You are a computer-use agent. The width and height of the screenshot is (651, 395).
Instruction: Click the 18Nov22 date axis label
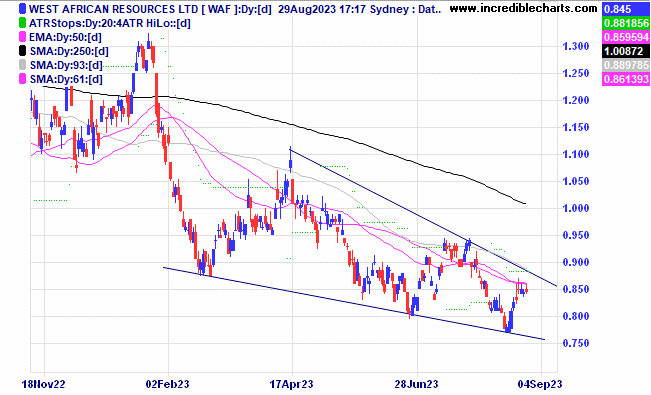(x=44, y=384)
